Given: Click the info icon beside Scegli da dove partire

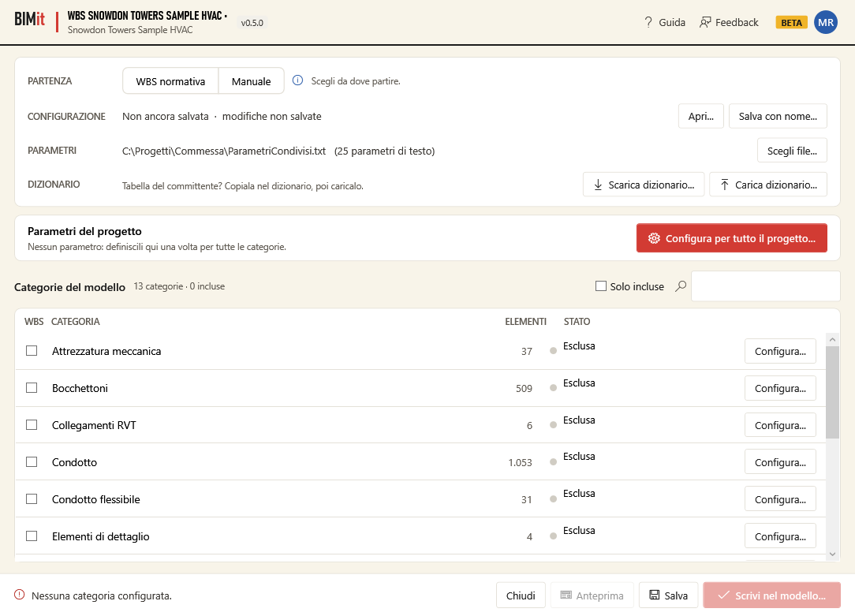Looking at the screenshot, I should (x=297, y=80).
